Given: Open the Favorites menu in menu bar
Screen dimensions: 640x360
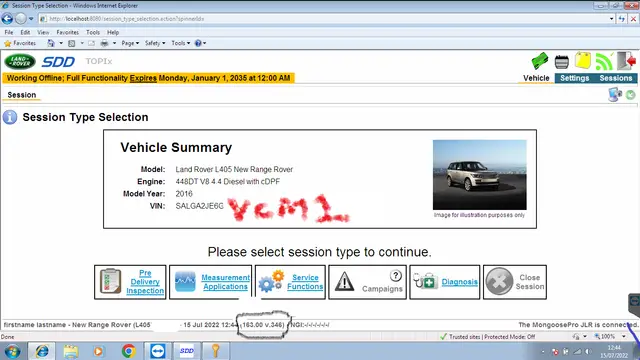Looking at the screenshot, I should coord(67,32).
